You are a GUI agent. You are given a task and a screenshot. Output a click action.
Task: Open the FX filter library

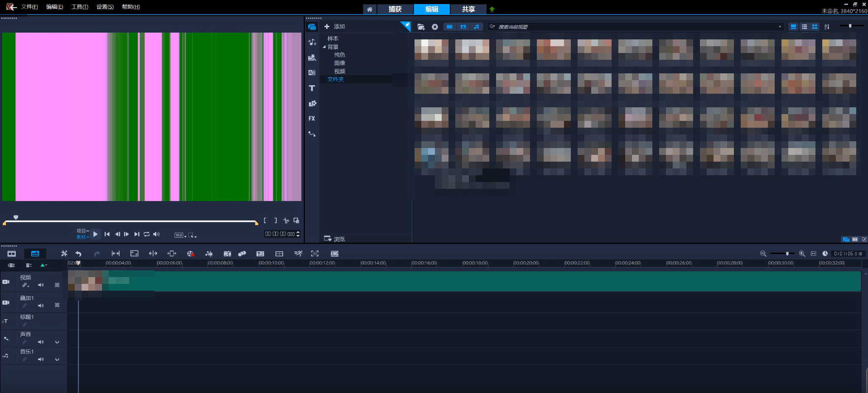coord(312,119)
